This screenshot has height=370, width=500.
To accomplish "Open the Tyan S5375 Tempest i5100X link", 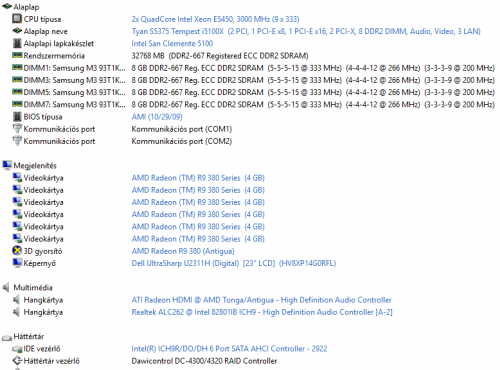I will point(306,31).
